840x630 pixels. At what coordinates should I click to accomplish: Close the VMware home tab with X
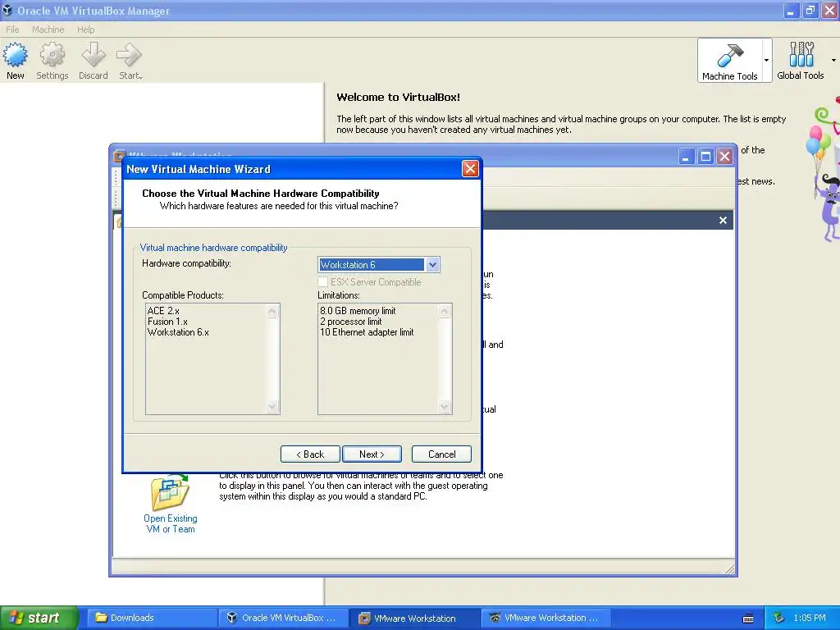723,220
